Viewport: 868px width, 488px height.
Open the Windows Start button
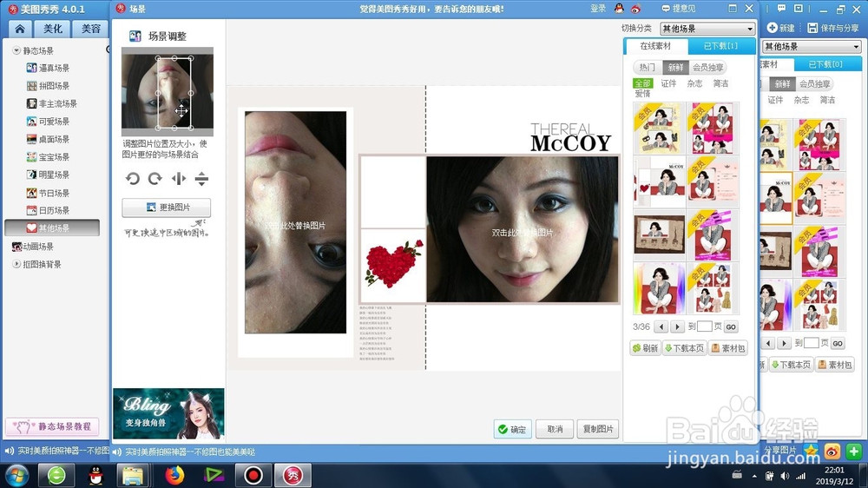tap(17, 475)
